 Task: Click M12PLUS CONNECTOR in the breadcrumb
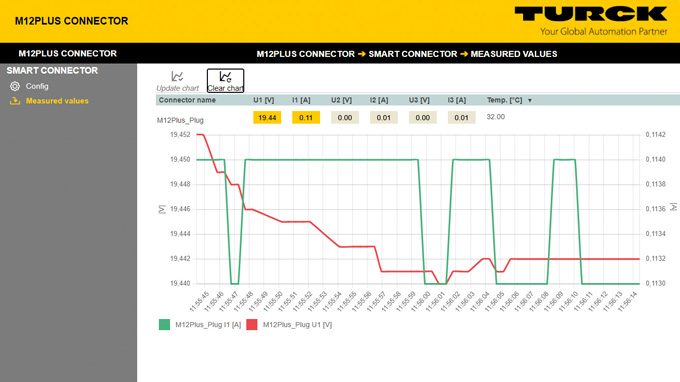pos(305,54)
